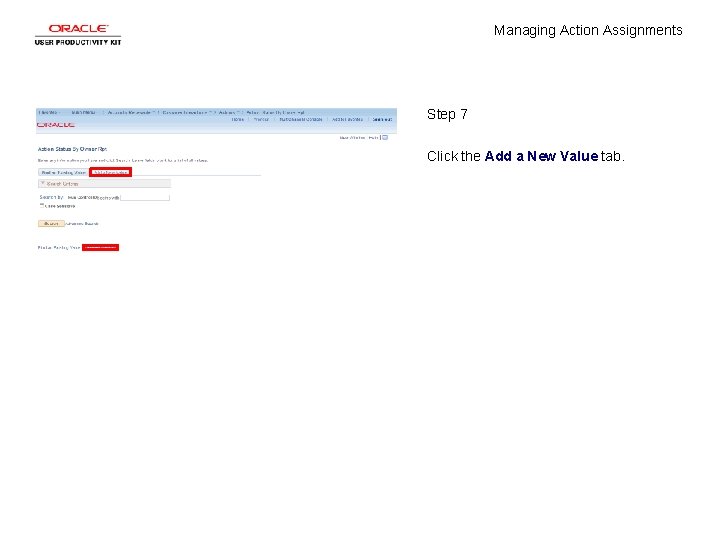
Task: Click the small page icon beside Help
Action: pos(385,137)
